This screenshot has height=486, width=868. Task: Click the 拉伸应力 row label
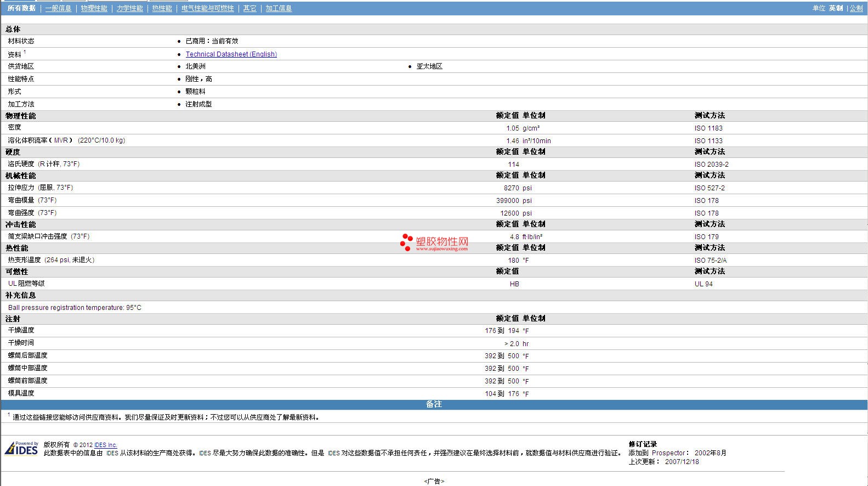40,188
